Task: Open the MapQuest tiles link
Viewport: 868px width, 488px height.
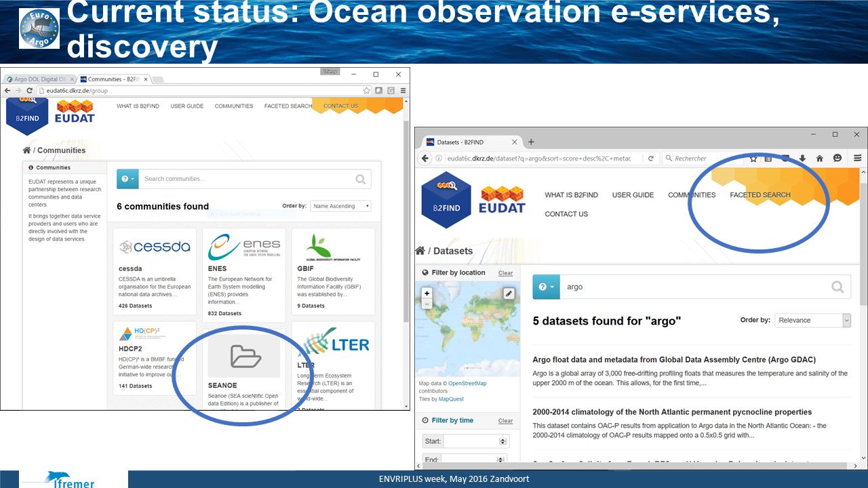Action: click(451, 399)
